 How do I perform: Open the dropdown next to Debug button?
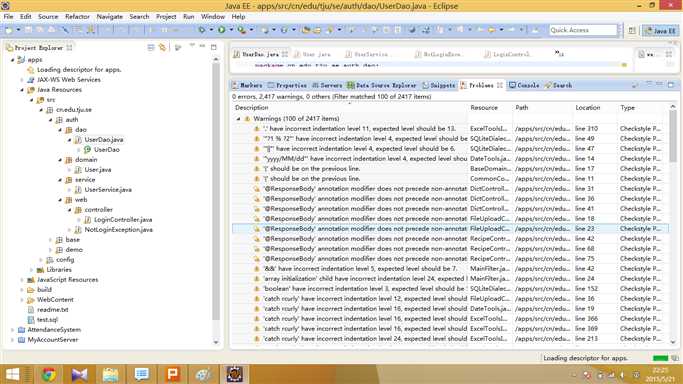coord(211,30)
